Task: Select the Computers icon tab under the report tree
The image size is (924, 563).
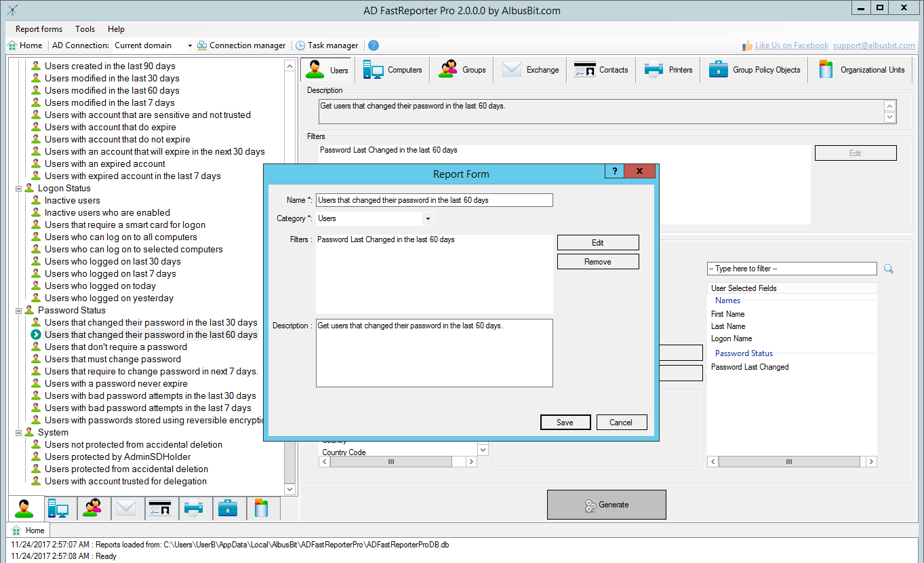Action: [x=58, y=508]
